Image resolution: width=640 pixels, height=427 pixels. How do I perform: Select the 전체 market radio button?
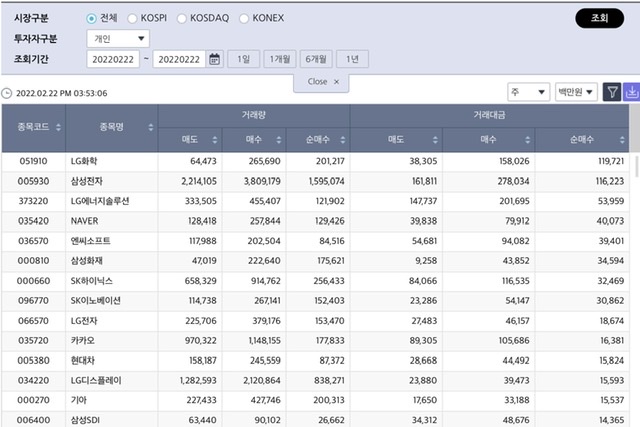coord(92,18)
